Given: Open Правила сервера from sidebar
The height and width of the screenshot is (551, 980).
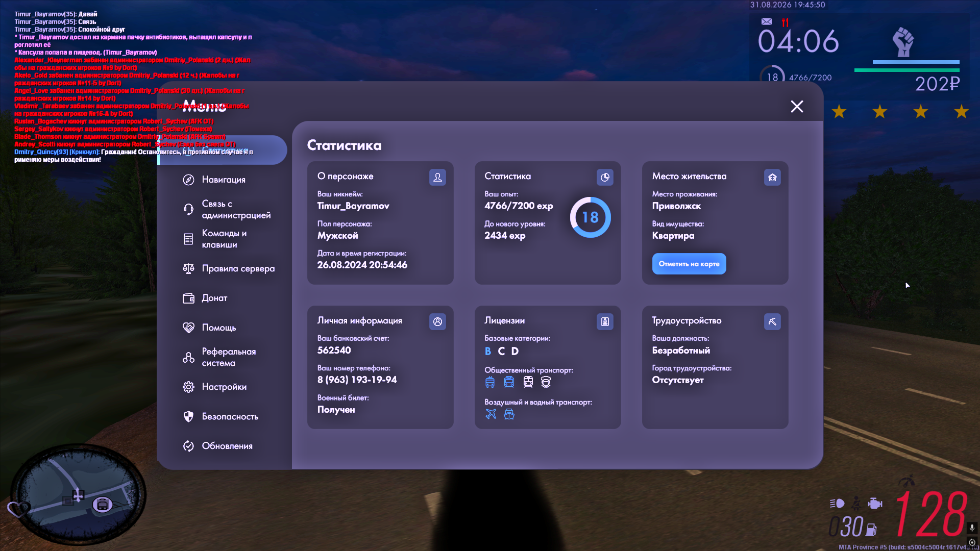Looking at the screenshot, I should coord(229,268).
